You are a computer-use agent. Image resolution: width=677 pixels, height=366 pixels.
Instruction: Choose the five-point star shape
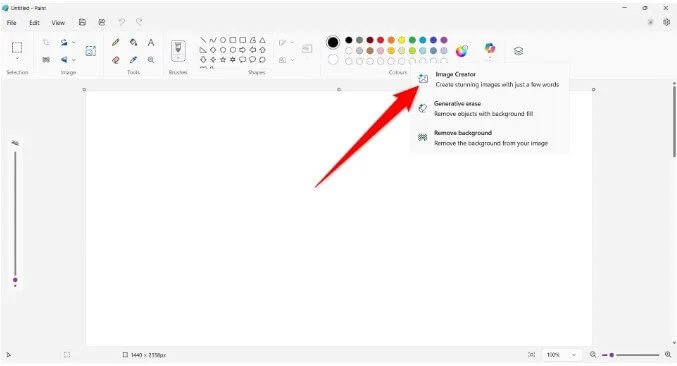(223, 60)
